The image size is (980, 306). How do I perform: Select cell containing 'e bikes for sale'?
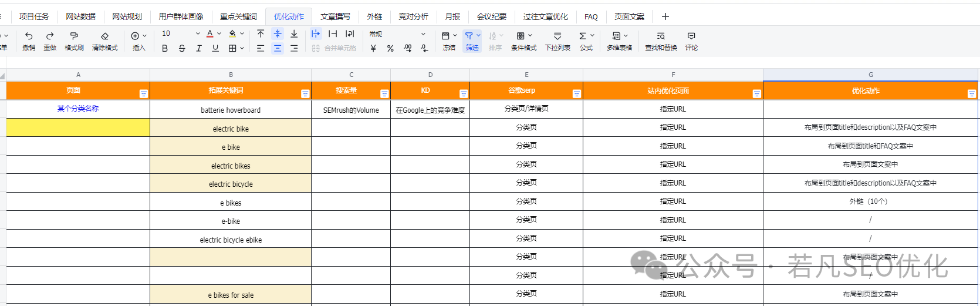coord(231,294)
